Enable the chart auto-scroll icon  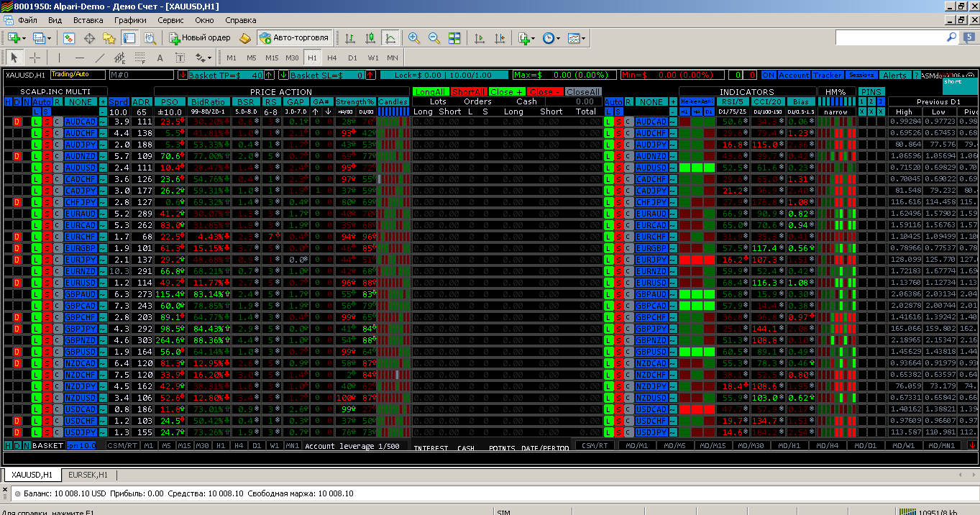[x=480, y=38]
